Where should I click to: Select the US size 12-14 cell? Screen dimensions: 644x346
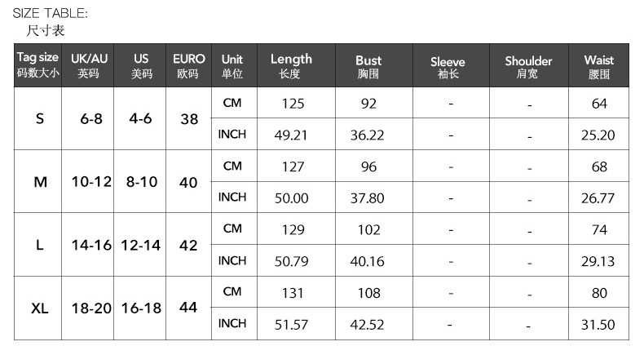140,246
